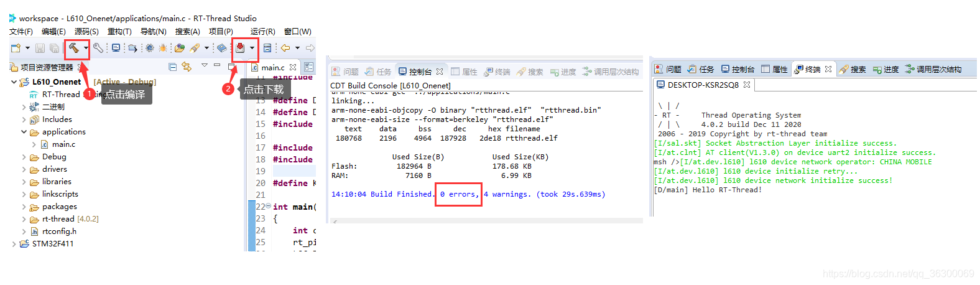
Task: Open the download icon dropdown arrow
Action: click(x=252, y=48)
